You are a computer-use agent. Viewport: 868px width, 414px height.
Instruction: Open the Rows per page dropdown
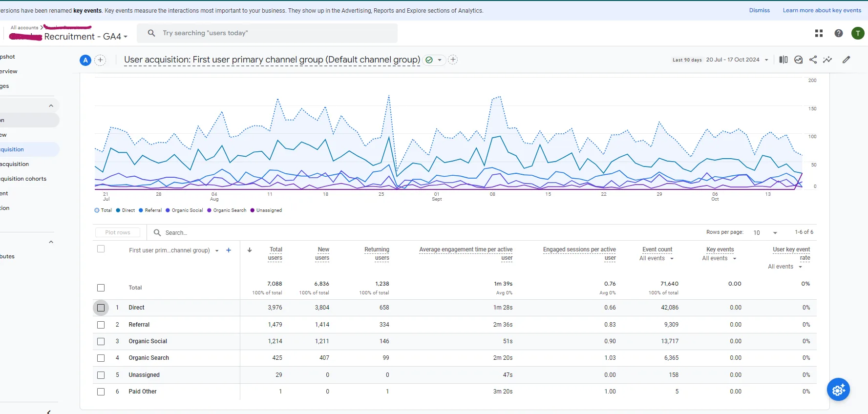(x=765, y=232)
